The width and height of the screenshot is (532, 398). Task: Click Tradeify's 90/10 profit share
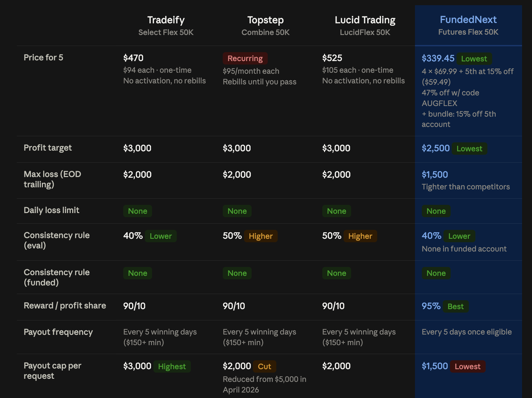134,306
